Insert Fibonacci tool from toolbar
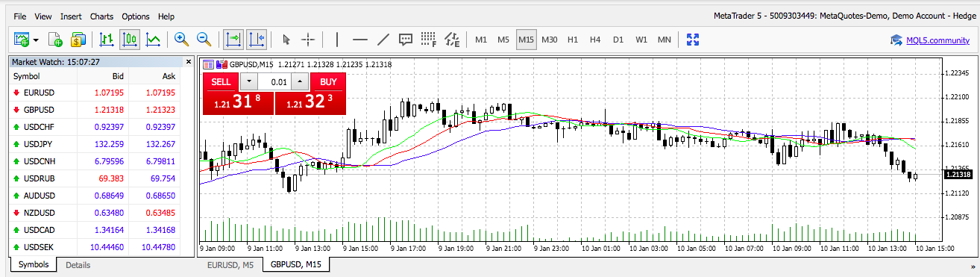Screen dimensions: 980x277 [x=428, y=40]
